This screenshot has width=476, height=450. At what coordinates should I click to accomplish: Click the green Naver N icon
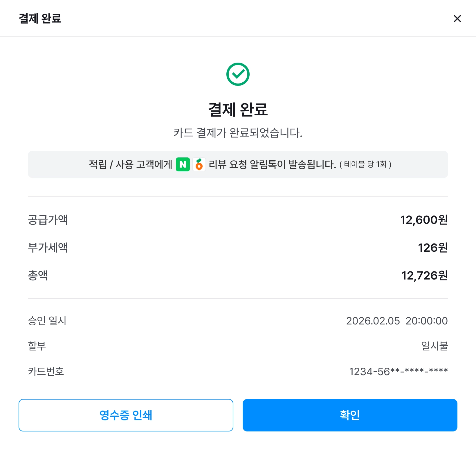click(x=183, y=164)
